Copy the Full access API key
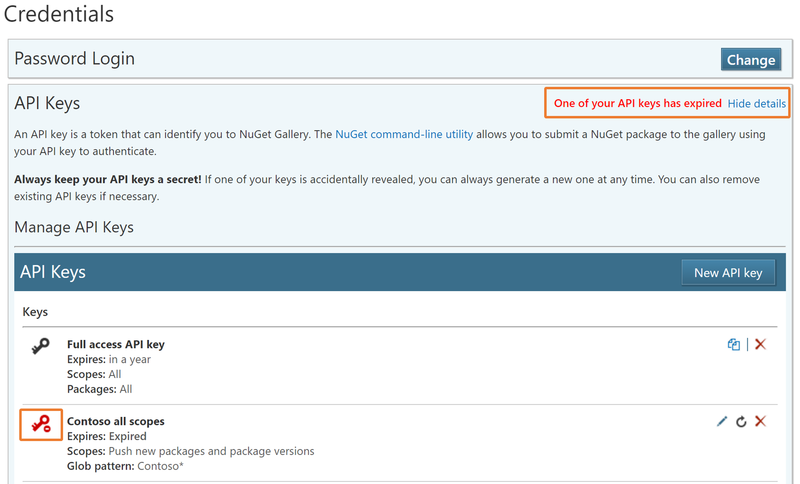Image resolution: width=800 pixels, height=484 pixels. pyautogui.click(x=734, y=345)
